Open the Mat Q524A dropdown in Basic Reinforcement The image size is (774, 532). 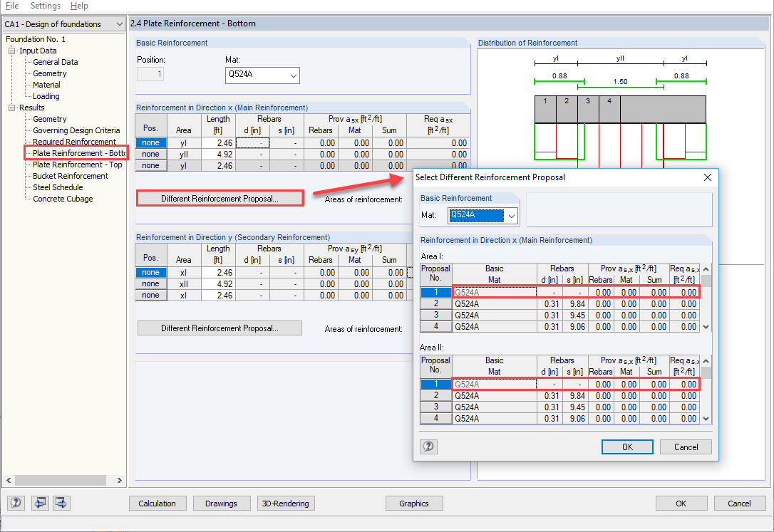coord(293,75)
